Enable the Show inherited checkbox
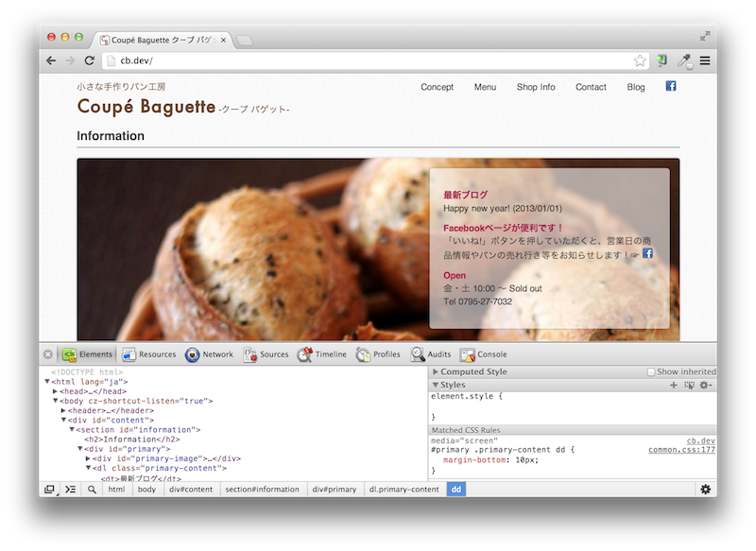The image size is (756, 551). pos(651,371)
